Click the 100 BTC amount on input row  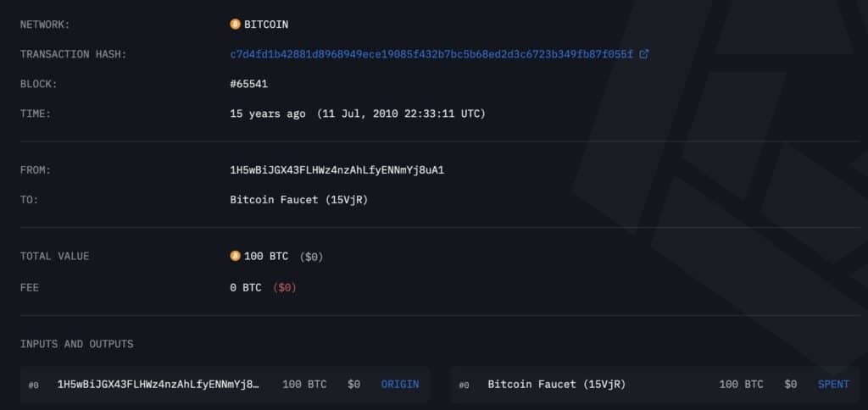coord(304,385)
